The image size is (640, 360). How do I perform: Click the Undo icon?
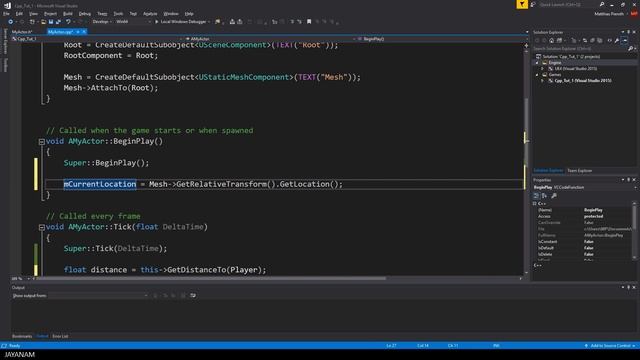point(68,22)
